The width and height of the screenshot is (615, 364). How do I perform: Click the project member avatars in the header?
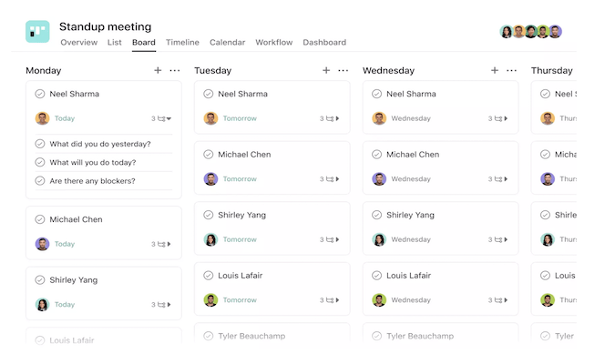tap(531, 32)
